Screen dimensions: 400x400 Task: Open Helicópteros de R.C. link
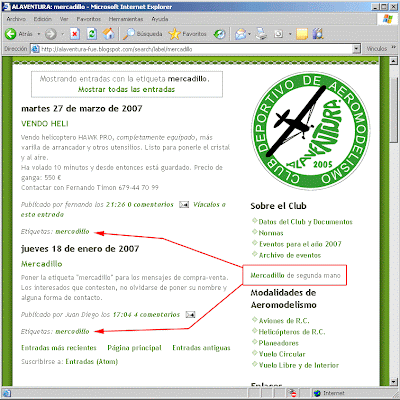(292, 332)
